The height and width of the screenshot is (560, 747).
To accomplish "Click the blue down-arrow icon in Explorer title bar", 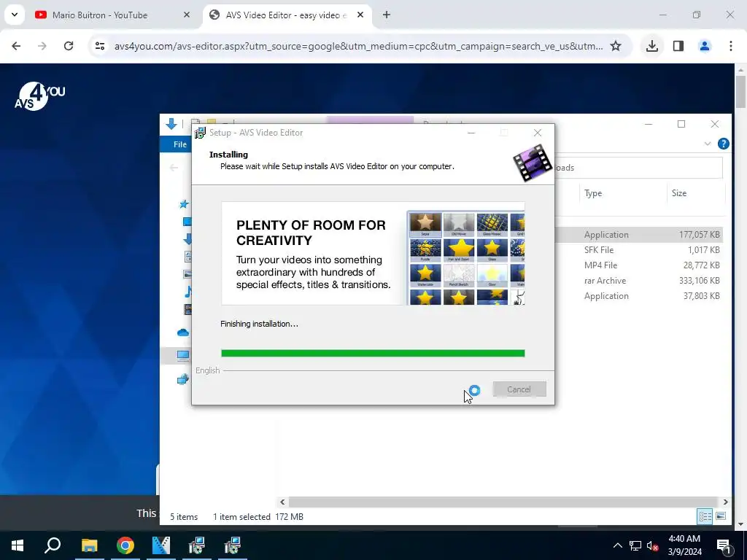I will (171, 124).
